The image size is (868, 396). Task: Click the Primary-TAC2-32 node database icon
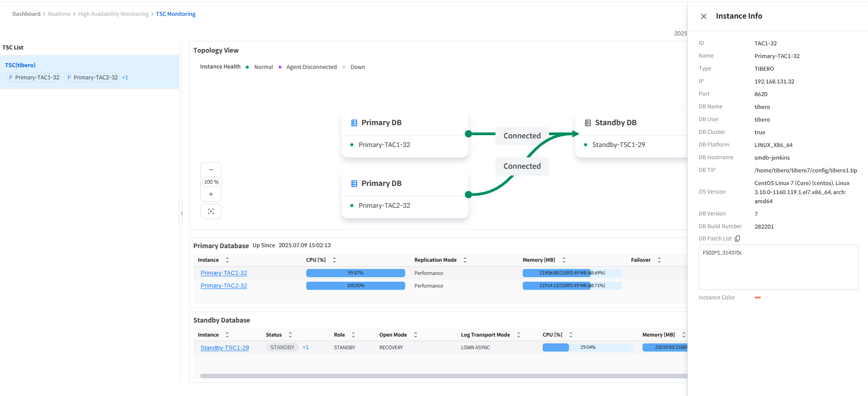[x=354, y=184]
